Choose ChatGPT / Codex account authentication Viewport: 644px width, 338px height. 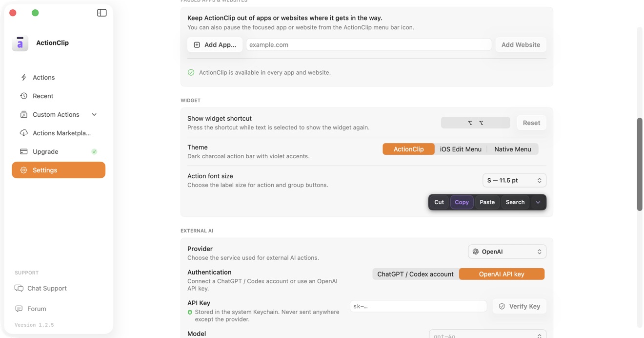click(415, 275)
